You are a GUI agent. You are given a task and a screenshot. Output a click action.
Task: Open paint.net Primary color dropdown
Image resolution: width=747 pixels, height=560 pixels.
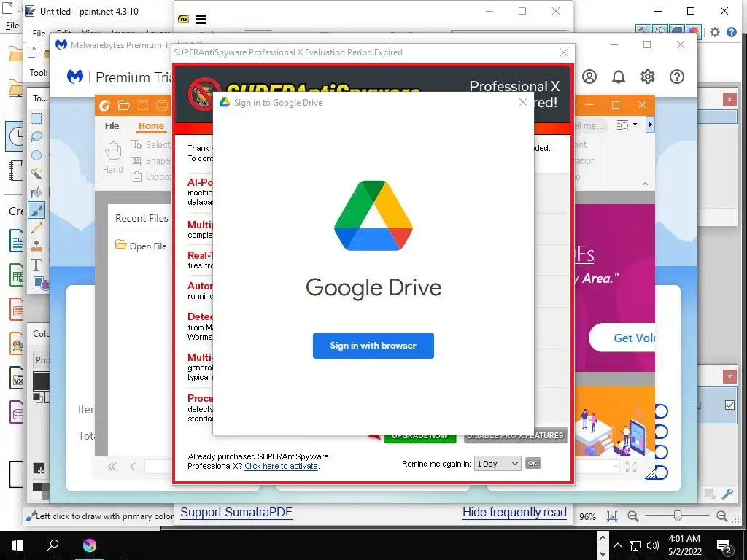pyautogui.click(x=42, y=359)
